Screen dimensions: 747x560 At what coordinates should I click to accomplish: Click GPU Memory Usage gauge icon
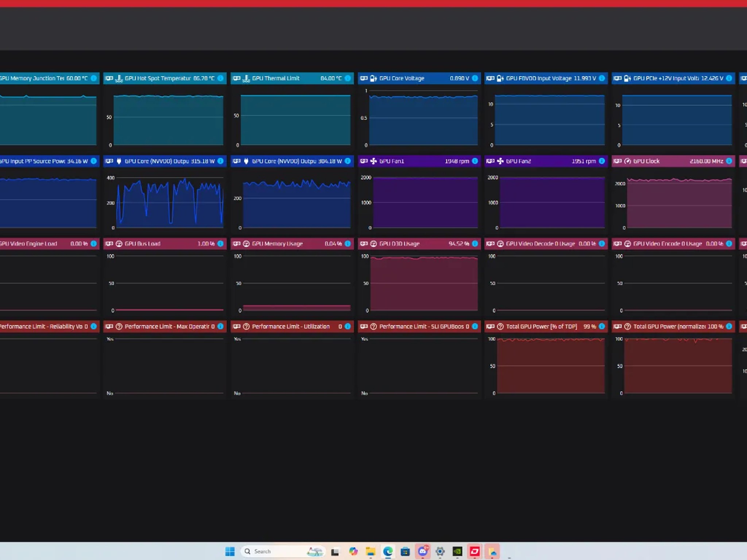246,244
